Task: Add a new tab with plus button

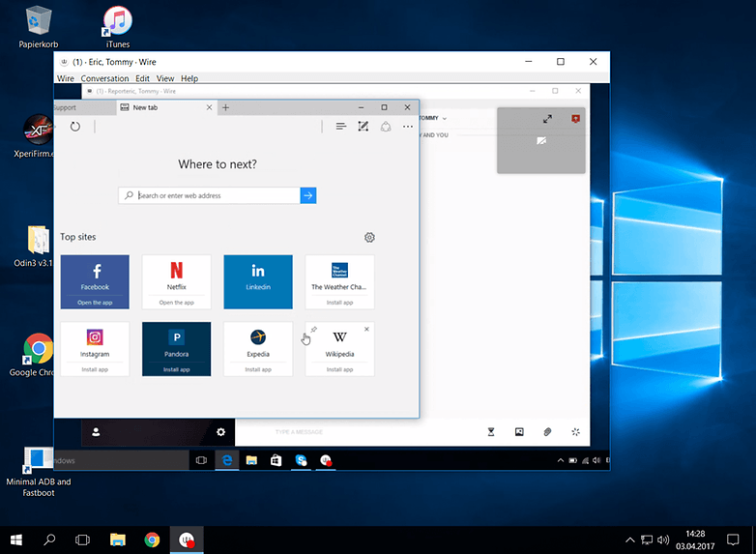Action: (225, 107)
